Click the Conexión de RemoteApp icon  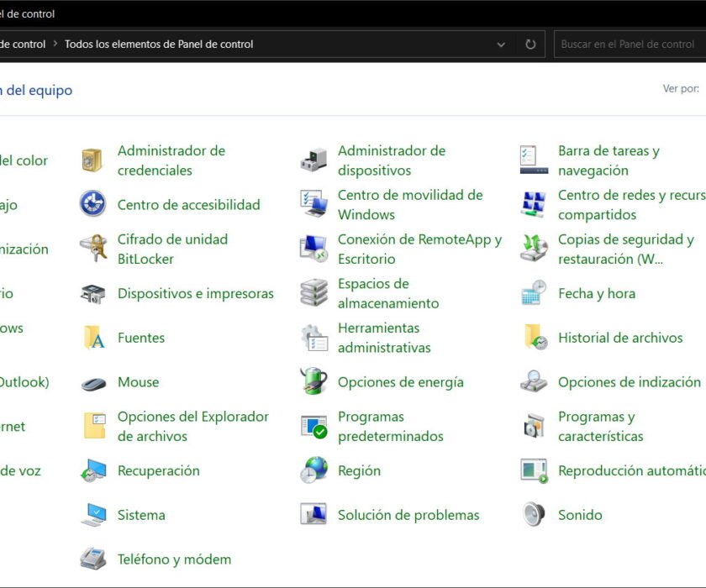coord(313,249)
